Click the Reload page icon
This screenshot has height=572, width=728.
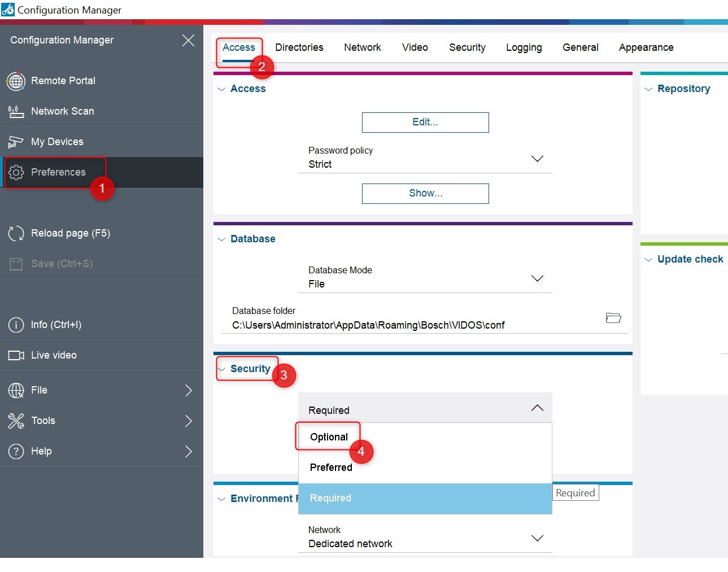tap(16, 234)
